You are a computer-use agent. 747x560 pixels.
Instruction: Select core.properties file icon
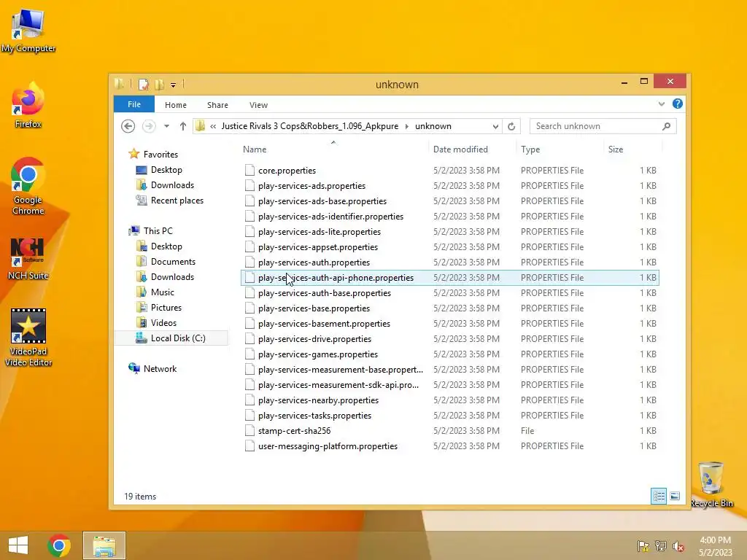249,171
